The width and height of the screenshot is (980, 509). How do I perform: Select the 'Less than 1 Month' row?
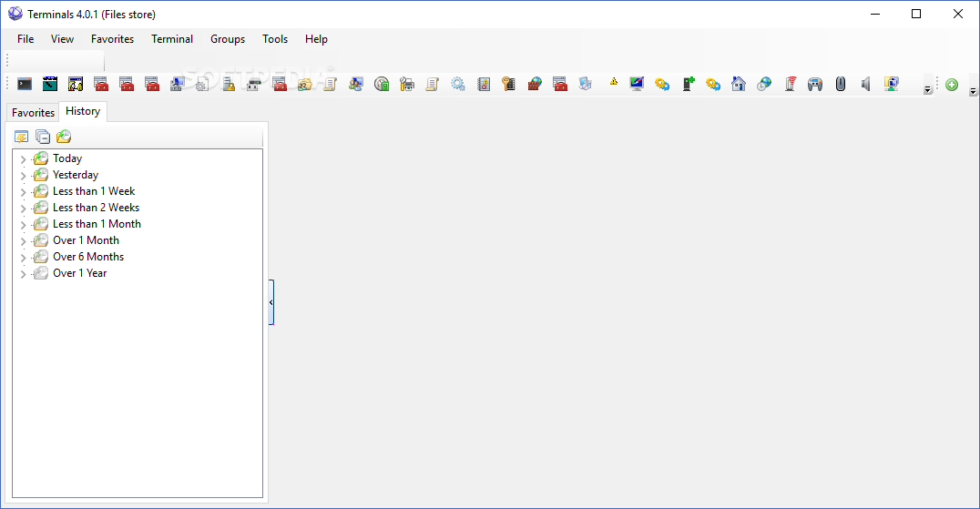97,224
